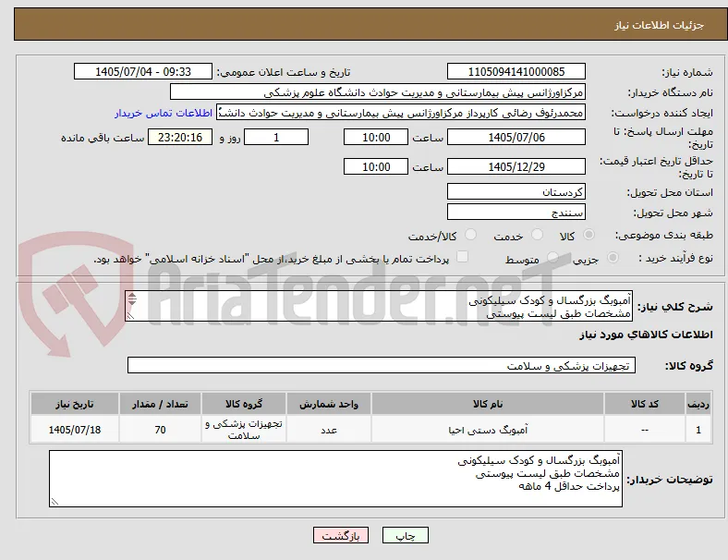
Task: Click the تعداد / مقدار column header
Action: coord(160,404)
